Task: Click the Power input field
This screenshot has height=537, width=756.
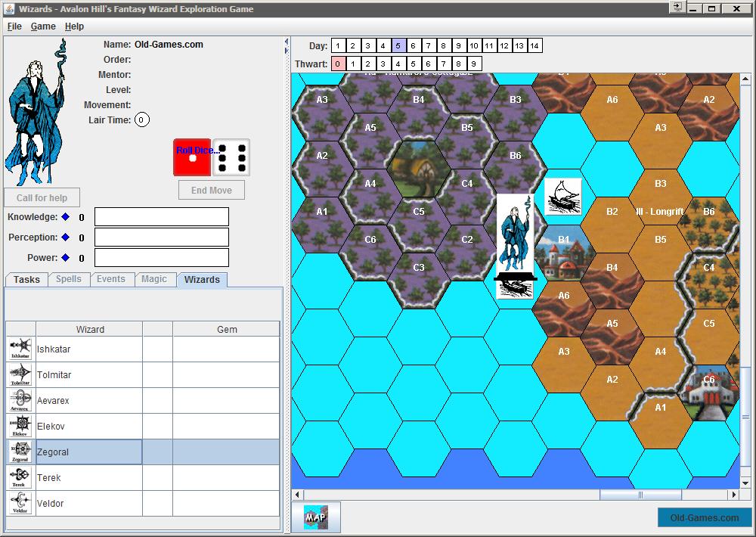Action: (x=162, y=257)
